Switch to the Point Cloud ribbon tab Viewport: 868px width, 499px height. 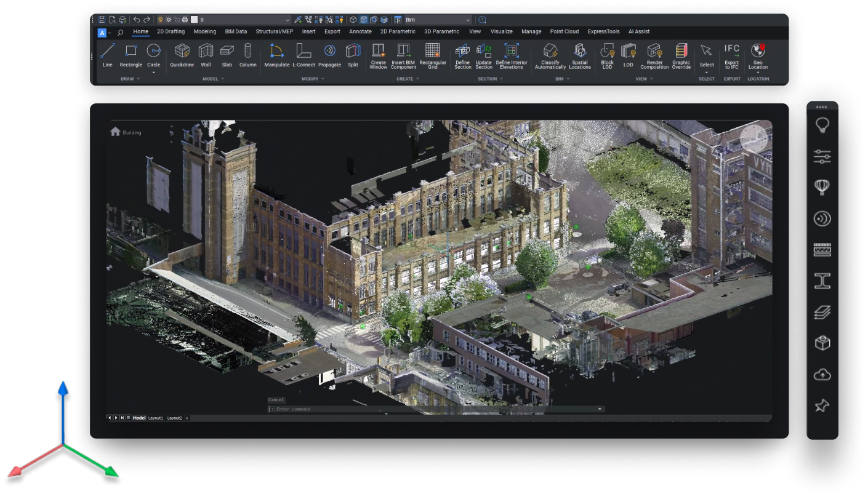(564, 31)
